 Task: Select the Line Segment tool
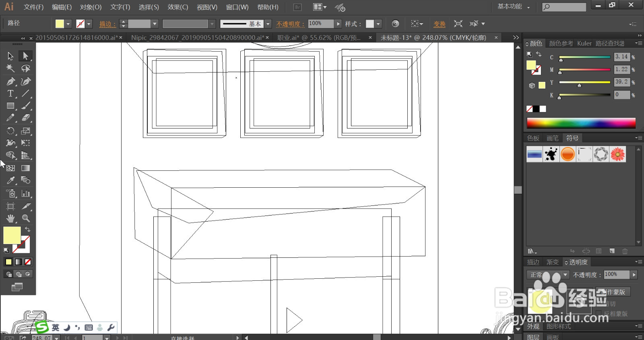[x=25, y=93]
